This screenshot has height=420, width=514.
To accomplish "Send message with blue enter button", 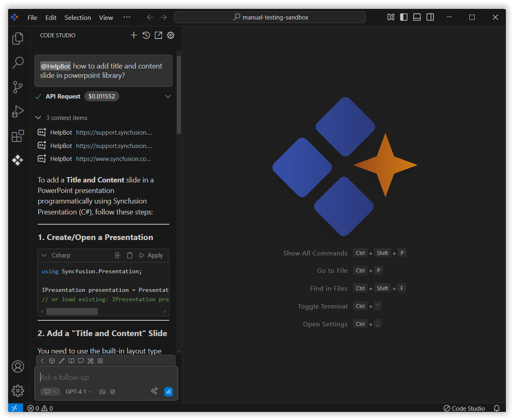I will (168, 392).
